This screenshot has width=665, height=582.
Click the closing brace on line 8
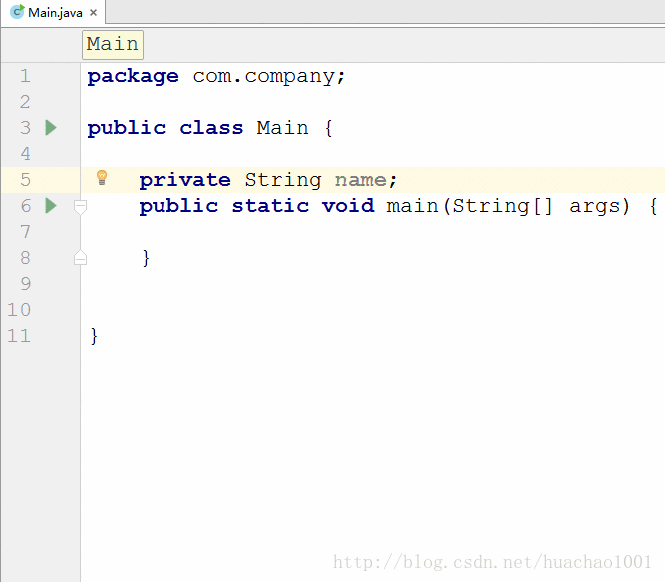coord(146,258)
